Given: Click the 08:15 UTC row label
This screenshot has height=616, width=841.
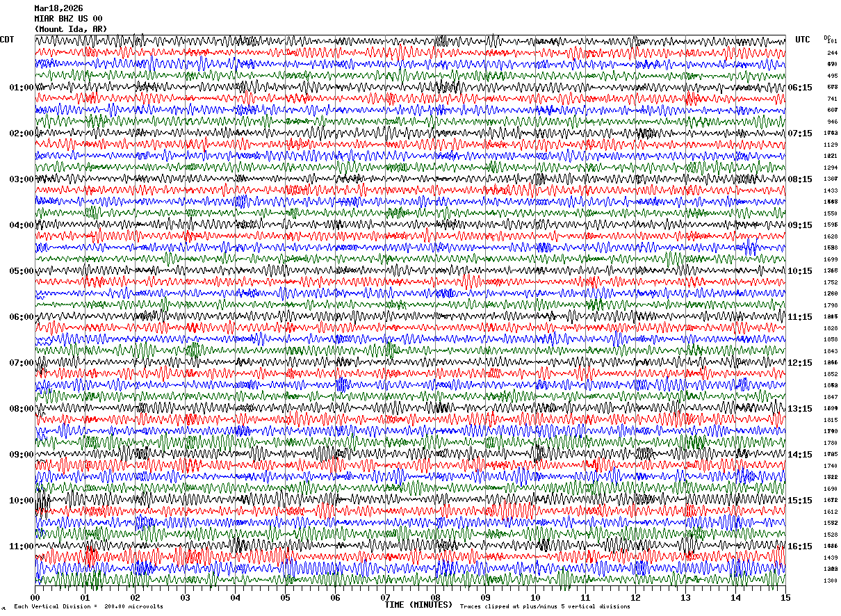Looking at the screenshot, I should [800, 179].
